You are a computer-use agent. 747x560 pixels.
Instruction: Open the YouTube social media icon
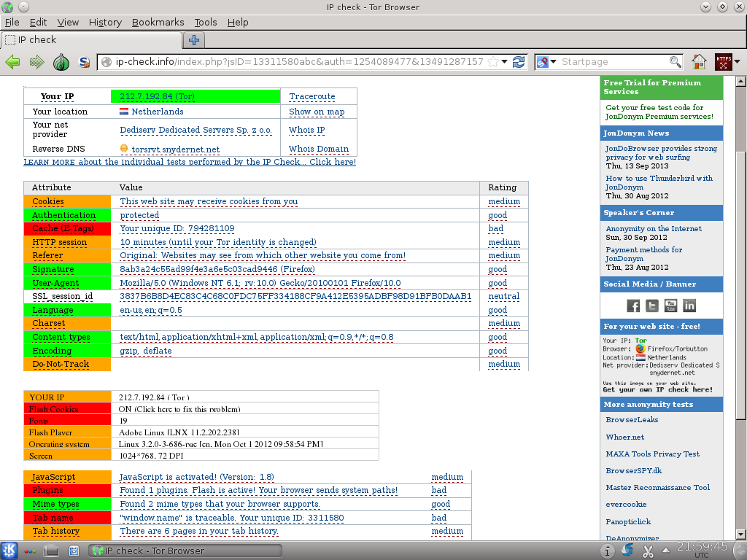click(670, 306)
